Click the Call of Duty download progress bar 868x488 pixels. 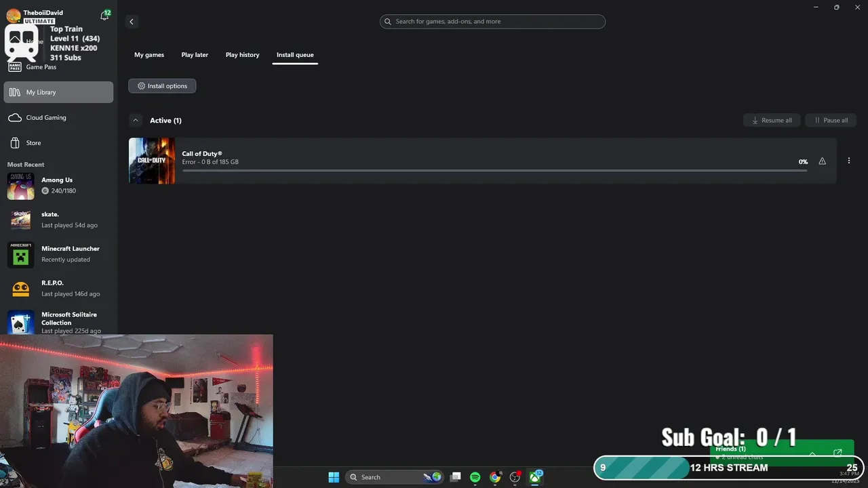(x=494, y=171)
